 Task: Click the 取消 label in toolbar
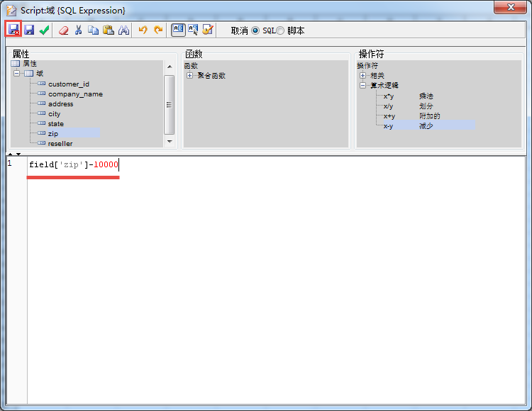tap(239, 31)
